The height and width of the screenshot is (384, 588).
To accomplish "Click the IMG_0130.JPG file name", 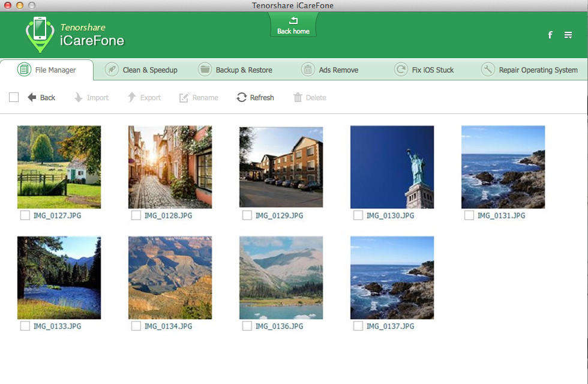I will [x=390, y=215].
